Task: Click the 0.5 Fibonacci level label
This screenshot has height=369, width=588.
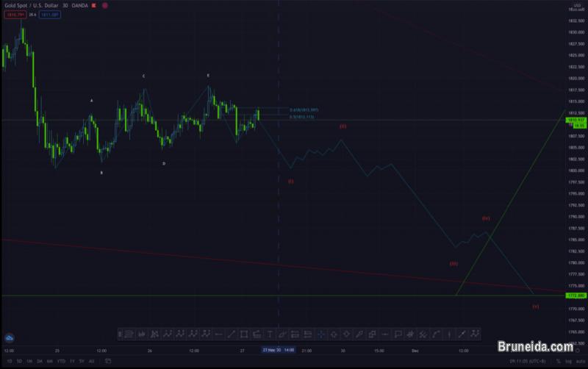Action: pyautogui.click(x=302, y=117)
